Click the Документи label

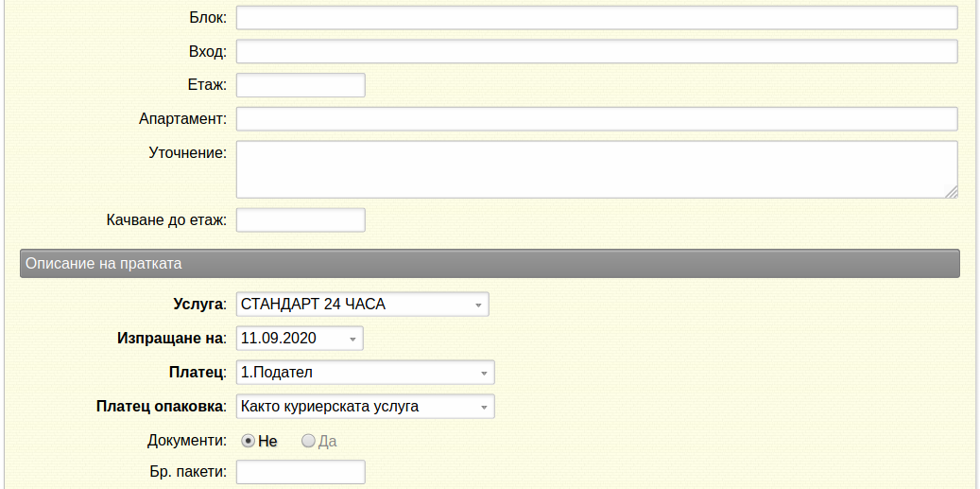pyautogui.click(x=187, y=440)
